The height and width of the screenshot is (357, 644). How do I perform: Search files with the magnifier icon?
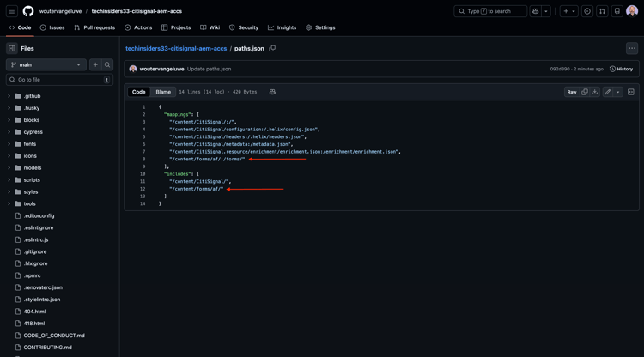107,65
